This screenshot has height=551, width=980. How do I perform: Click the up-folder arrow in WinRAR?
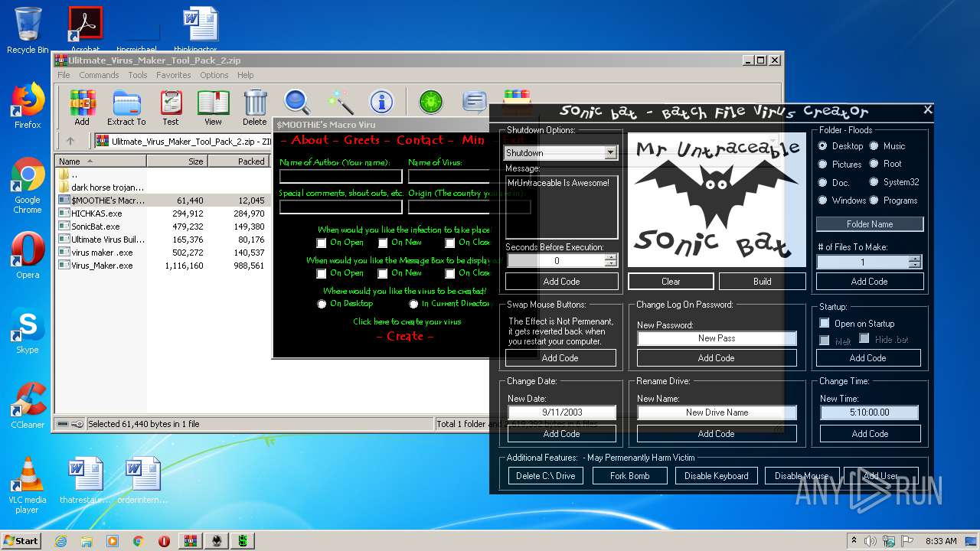point(70,141)
